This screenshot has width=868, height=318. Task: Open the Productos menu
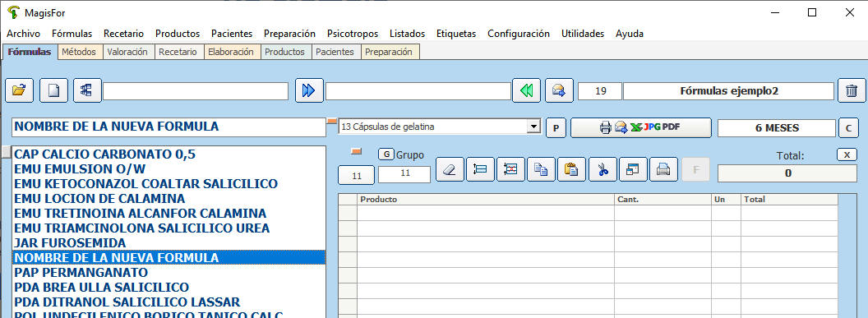pos(178,34)
